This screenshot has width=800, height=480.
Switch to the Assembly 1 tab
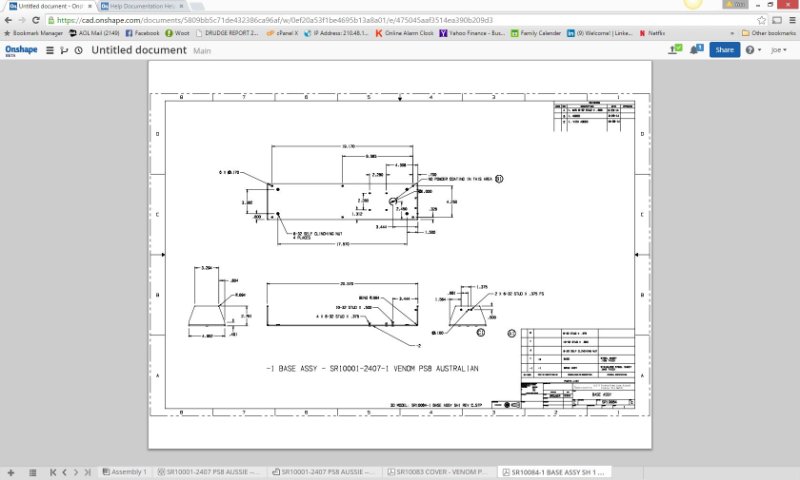tap(124, 471)
